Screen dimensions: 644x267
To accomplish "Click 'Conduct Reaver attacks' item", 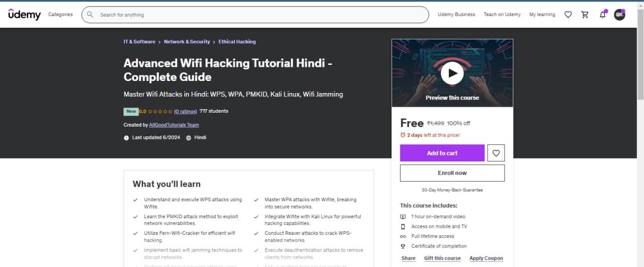I will point(308,237).
